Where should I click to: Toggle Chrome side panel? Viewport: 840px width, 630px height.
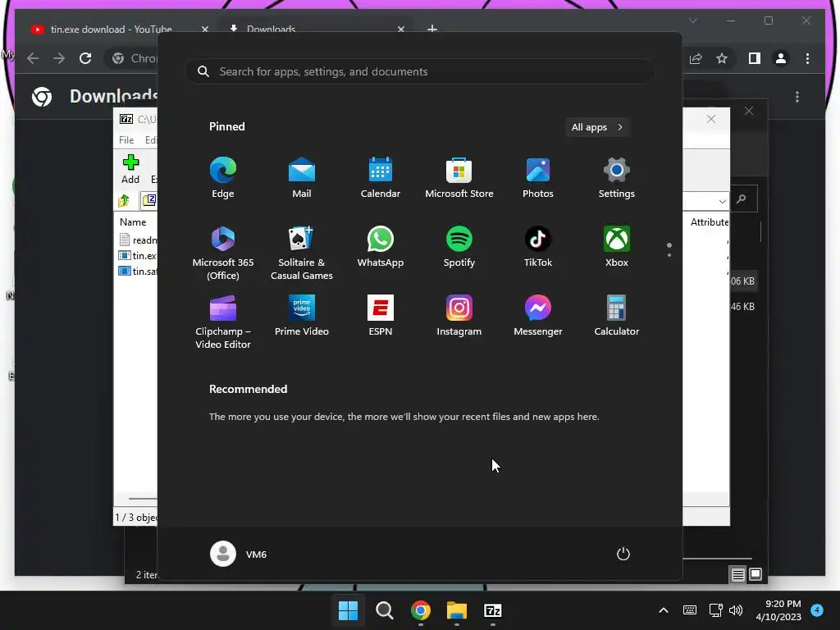click(x=755, y=58)
